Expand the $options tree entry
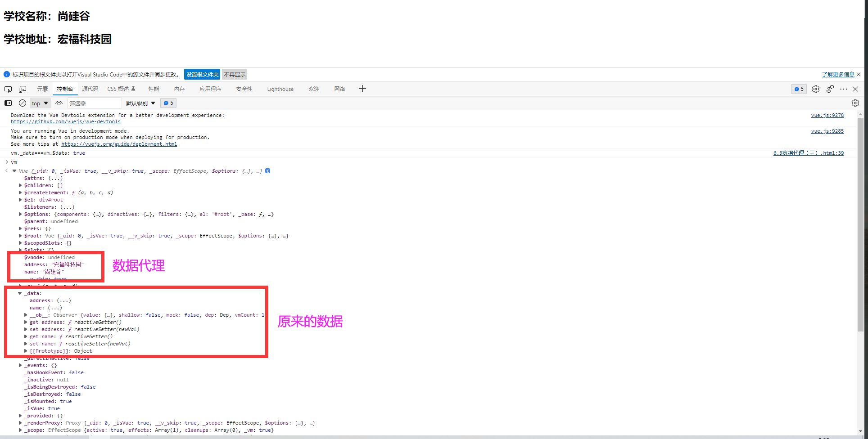This screenshot has height=439, width=868. coord(20,214)
